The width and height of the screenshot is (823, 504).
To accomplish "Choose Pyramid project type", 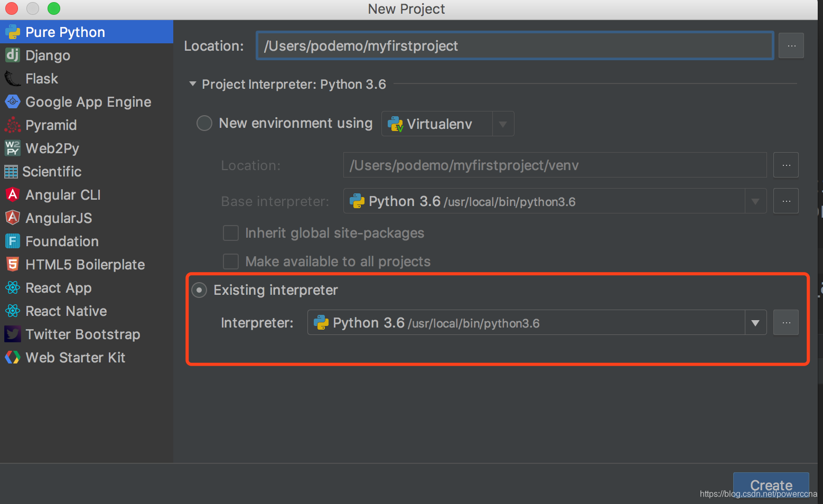I will point(87,125).
